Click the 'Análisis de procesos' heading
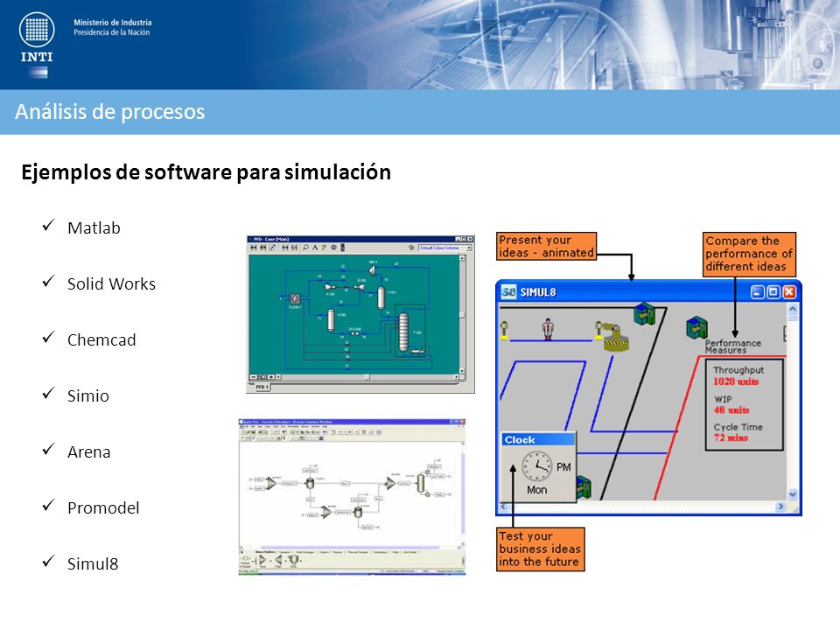 pyautogui.click(x=110, y=111)
